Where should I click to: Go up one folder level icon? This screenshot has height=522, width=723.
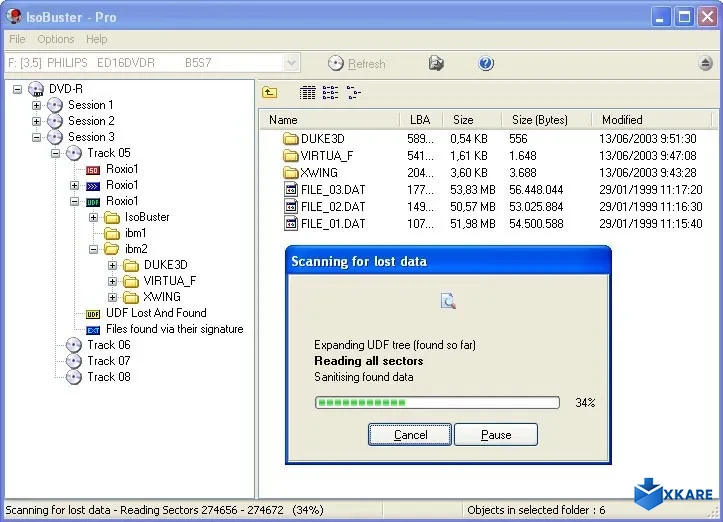click(x=269, y=92)
